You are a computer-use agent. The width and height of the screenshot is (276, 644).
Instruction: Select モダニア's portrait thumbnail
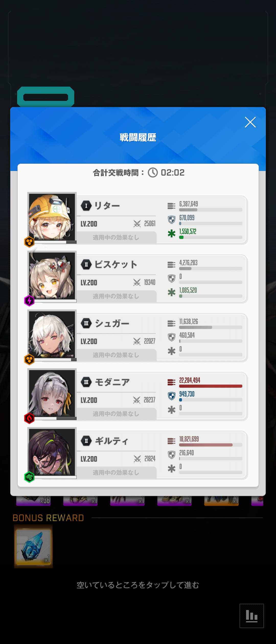pos(52,393)
